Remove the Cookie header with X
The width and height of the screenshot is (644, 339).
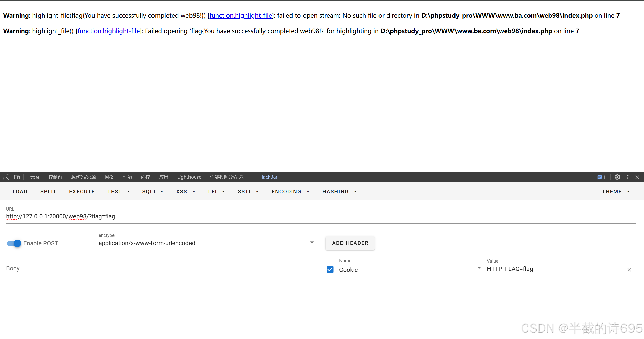click(629, 270)
